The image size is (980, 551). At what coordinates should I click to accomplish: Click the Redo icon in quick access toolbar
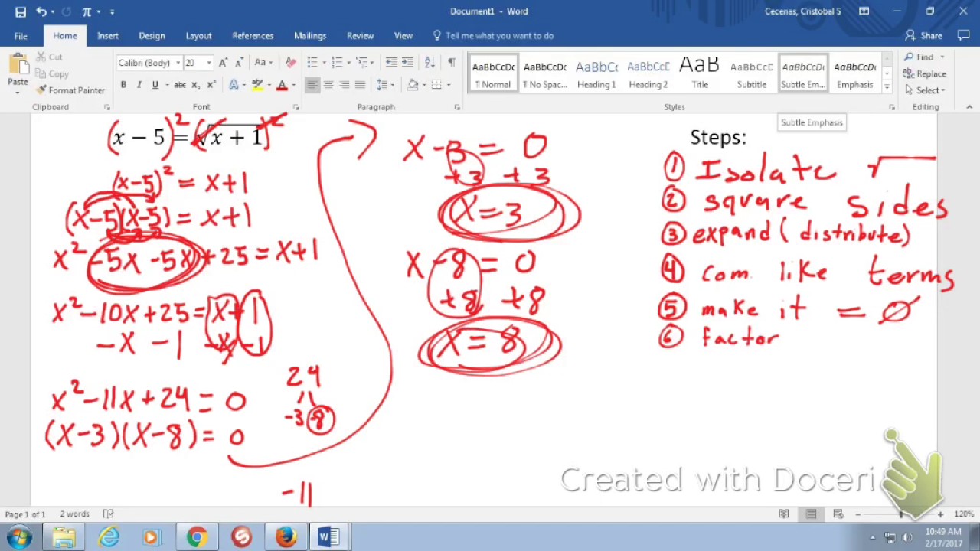pos(66,11)
